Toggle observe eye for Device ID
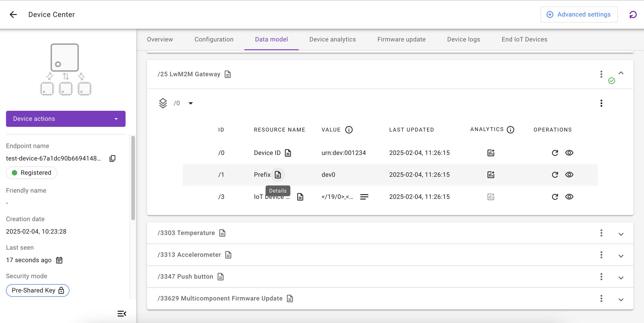The width and height of the screenshot is (644, 323). [x=569, y=153]
